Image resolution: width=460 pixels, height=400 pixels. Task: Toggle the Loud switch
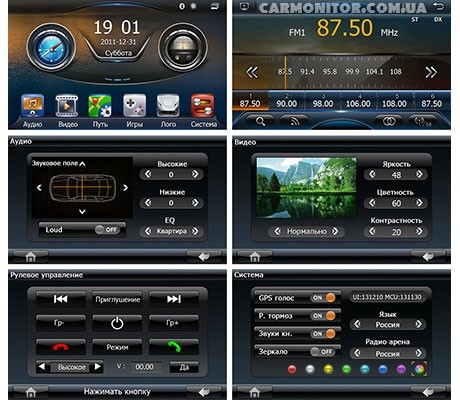click(107, 230)
